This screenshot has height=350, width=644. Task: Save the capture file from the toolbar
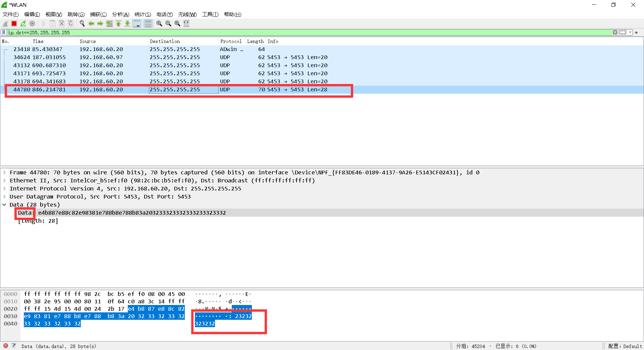tap(53, 24)
